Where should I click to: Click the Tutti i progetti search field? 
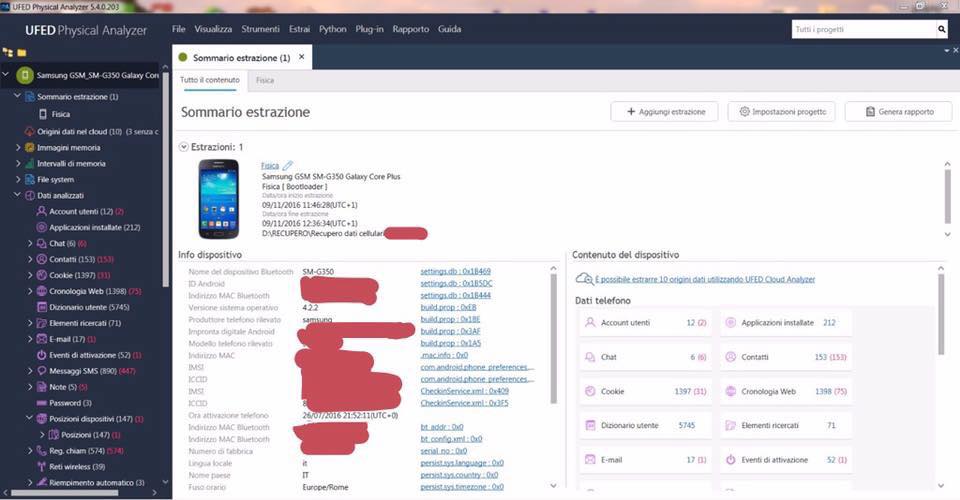[863, 29]
